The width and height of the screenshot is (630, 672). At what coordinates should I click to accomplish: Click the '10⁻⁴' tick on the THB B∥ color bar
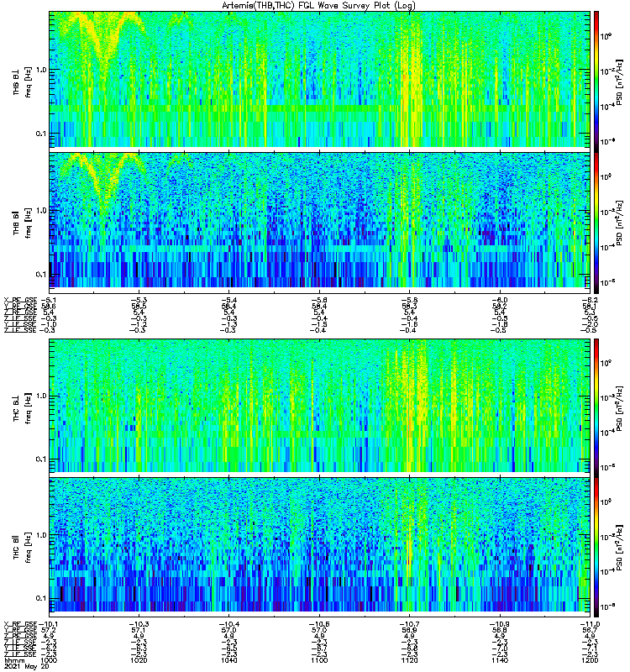tap(606, 247)
